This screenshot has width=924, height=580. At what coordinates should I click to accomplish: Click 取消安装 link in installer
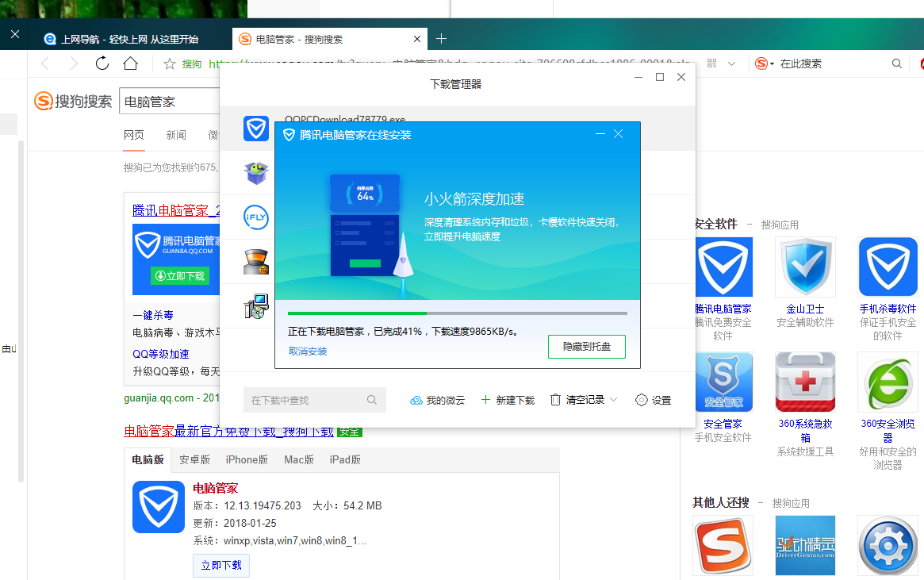click(x=308, y=351)
